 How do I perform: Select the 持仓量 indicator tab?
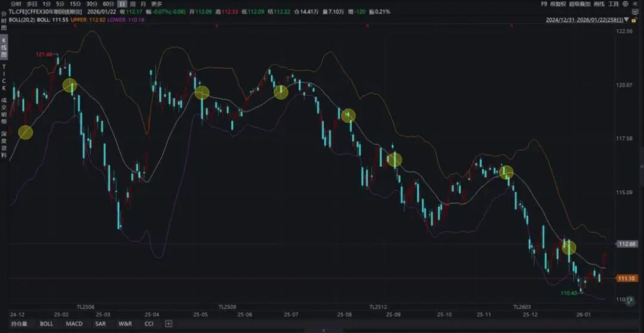(x=19, y=323)
